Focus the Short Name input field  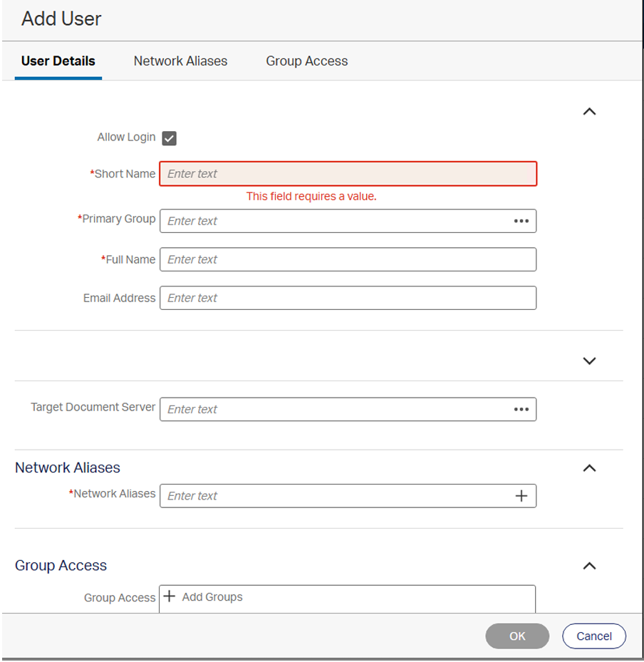(x=348, y=174)
